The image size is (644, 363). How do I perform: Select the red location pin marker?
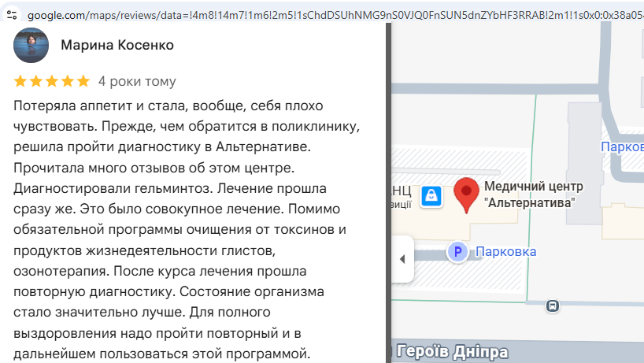coord(466,195)
